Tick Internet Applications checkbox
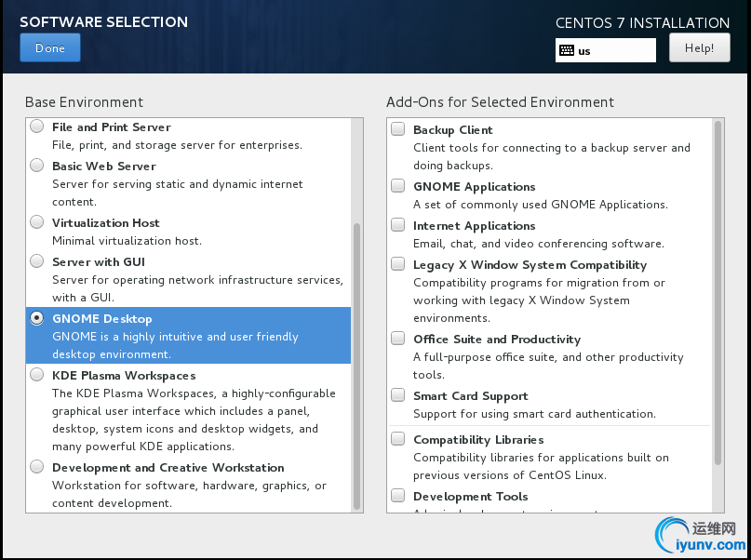751x560 pixels. pyautogui.click(x=398, y=225)
